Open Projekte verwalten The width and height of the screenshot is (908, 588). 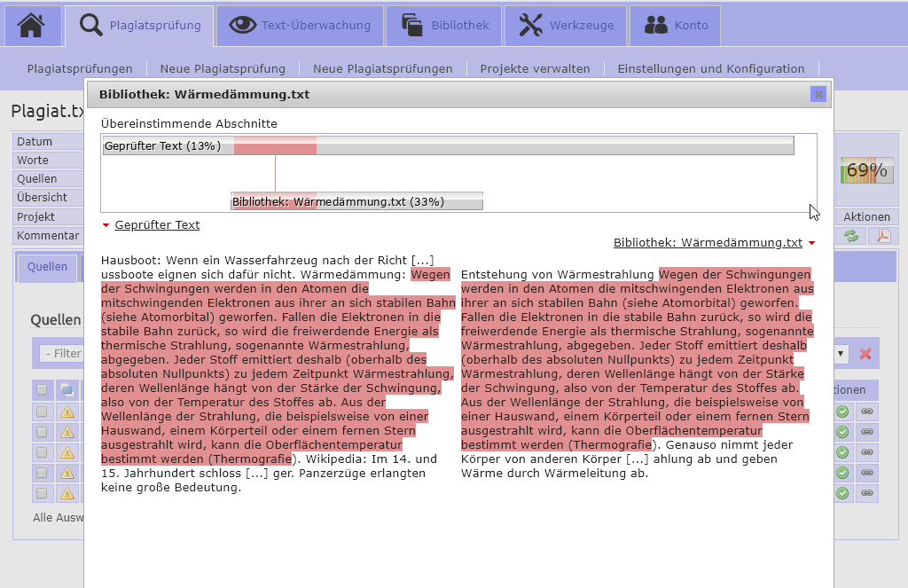coord(535,69)
